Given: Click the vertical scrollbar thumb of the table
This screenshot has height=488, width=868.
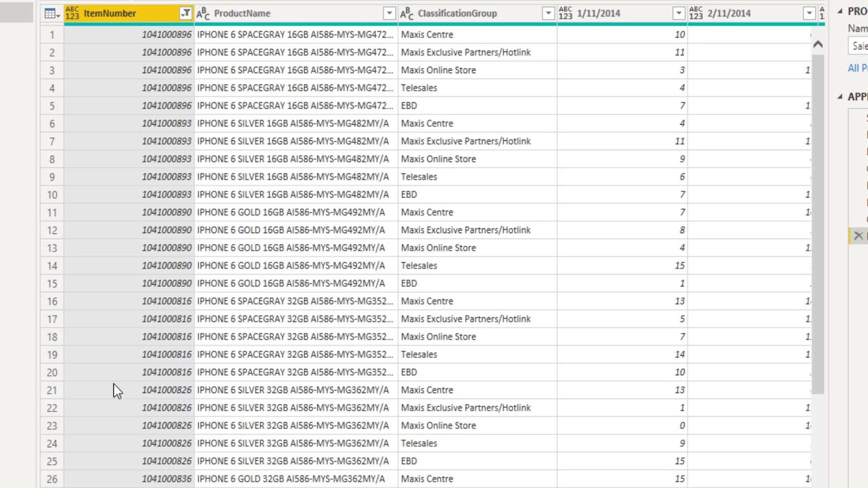Looking at the screenshot, I should coord(818,223).
